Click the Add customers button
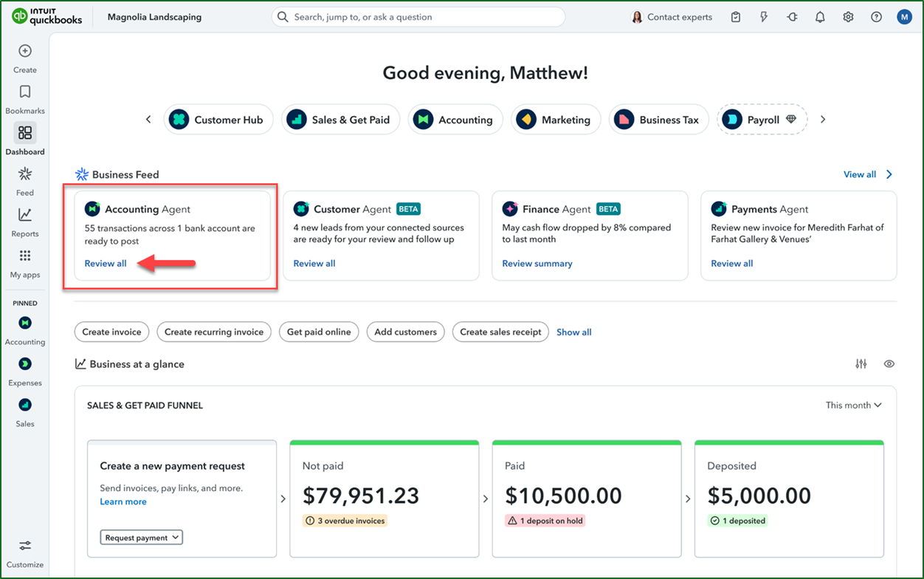The width and height of the screenshot is (924, 579). pyautogui.click(x=406, y=332)
